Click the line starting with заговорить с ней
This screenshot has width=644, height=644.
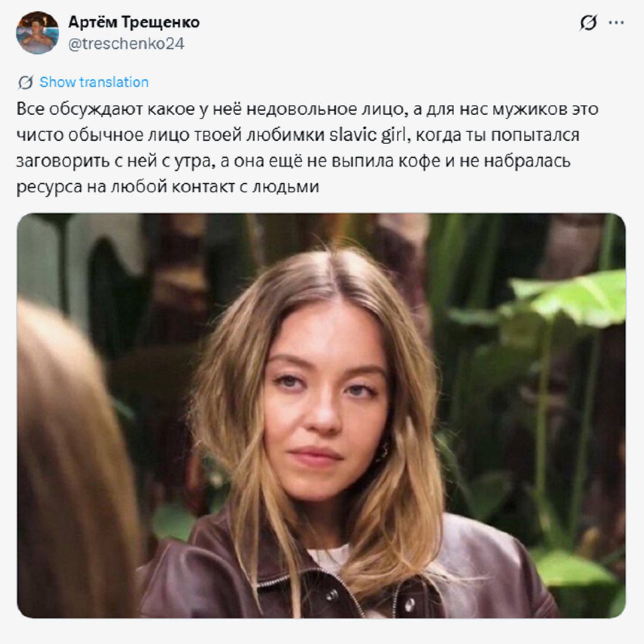(294, 161)
